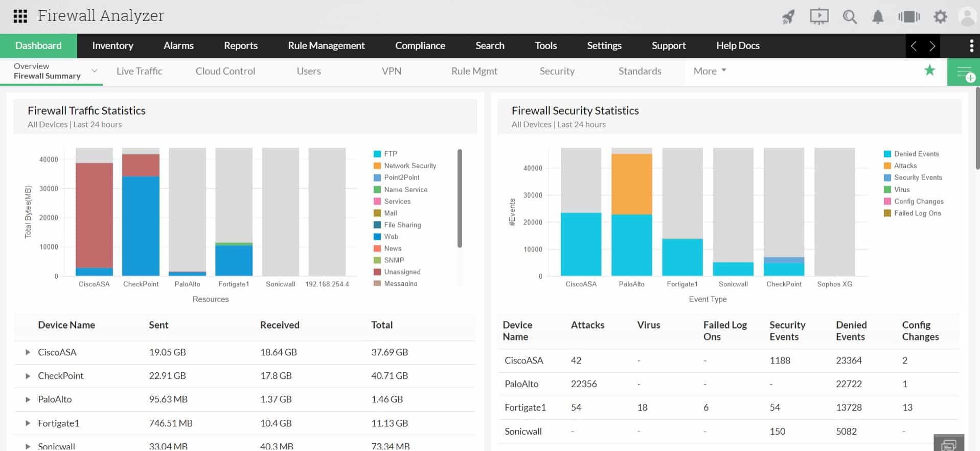Click the page vertical scrollbar
980x451 pixels.
[977, 128]
